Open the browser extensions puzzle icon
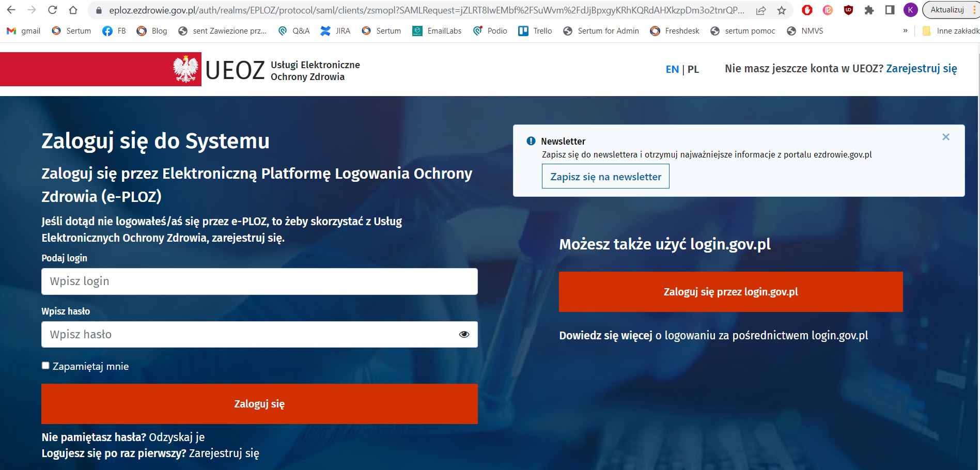This screenshot has width=980, height=470. pos(869,10)
